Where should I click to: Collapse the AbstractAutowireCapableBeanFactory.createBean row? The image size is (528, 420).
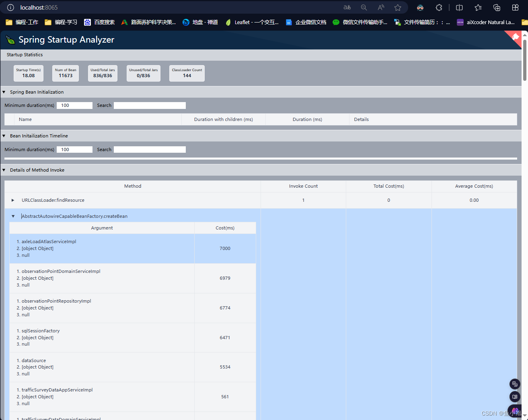(13, 216)
